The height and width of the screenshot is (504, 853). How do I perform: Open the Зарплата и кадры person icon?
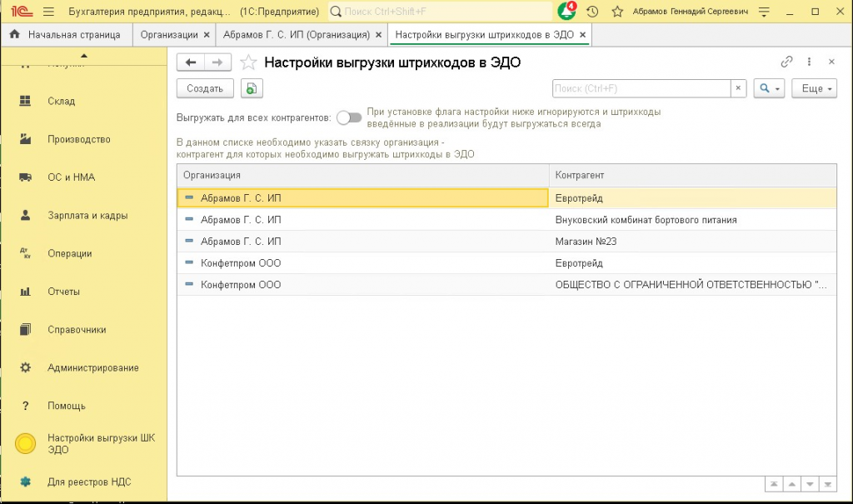point(25,215)
